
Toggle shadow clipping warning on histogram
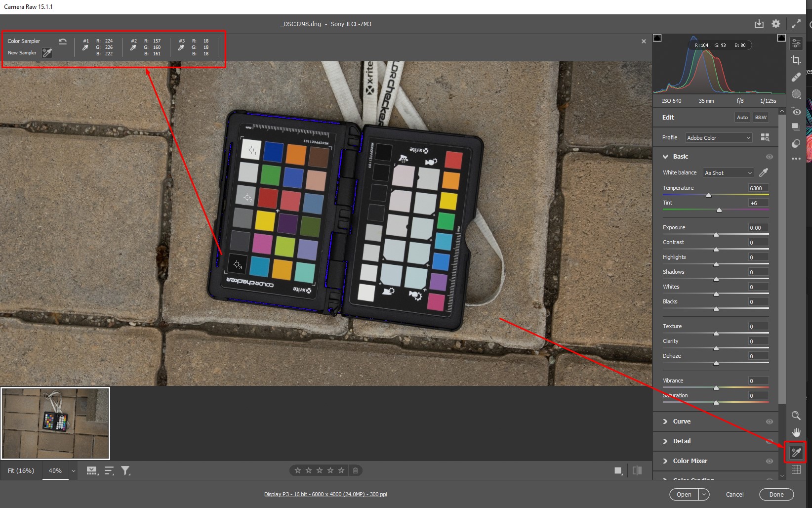pos(657,37)
